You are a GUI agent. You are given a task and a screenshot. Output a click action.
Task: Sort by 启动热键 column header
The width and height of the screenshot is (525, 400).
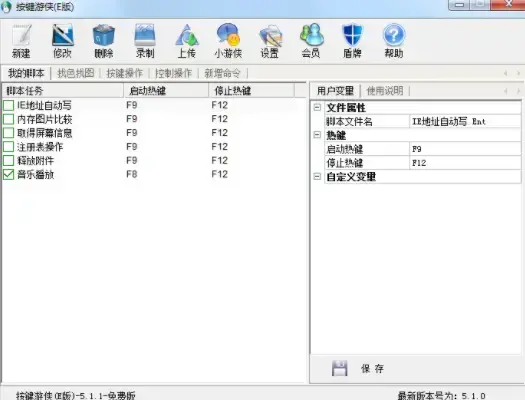tap(166, 91)
